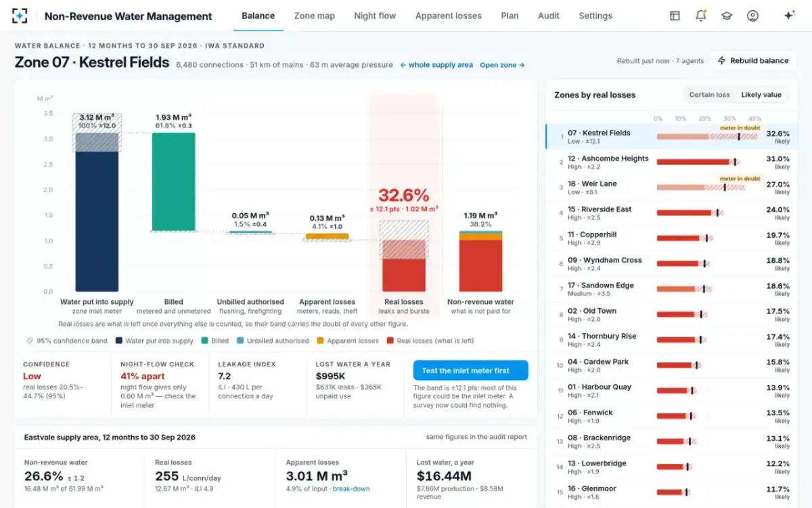812x508 pixels.
Task: Click the green Billed legend swatch
Action: (205, 341)
